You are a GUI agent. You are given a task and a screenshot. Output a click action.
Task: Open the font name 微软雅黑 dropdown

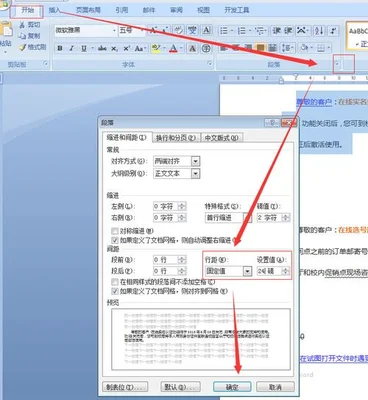pyautogui.click(x=114, y=31)
